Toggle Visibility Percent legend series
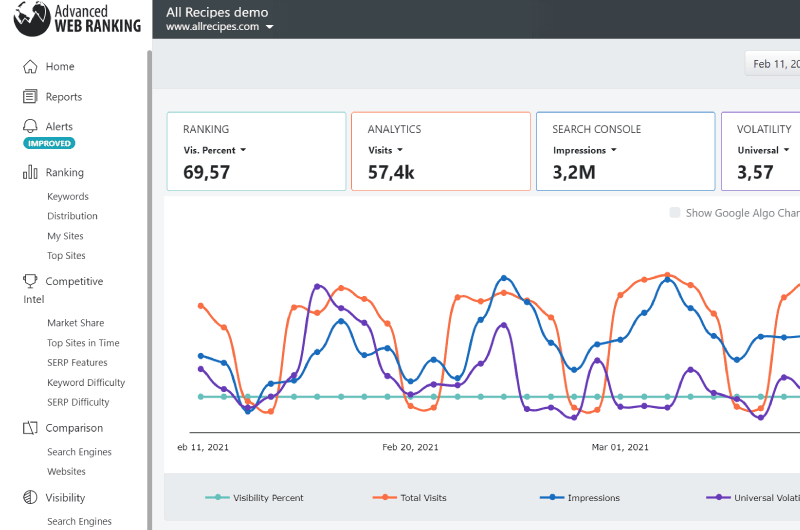 (x=254, y=497)
